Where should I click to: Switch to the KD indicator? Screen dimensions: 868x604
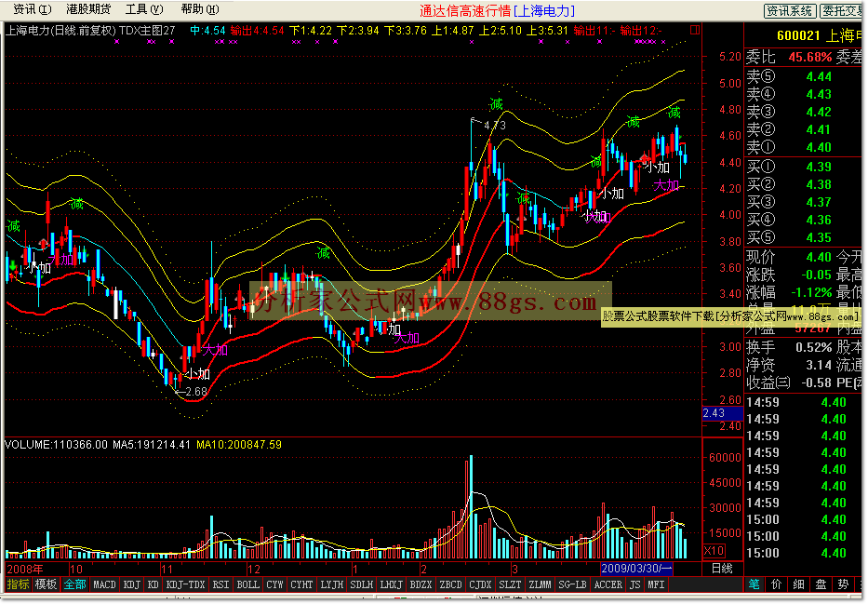tap(154, 584)
